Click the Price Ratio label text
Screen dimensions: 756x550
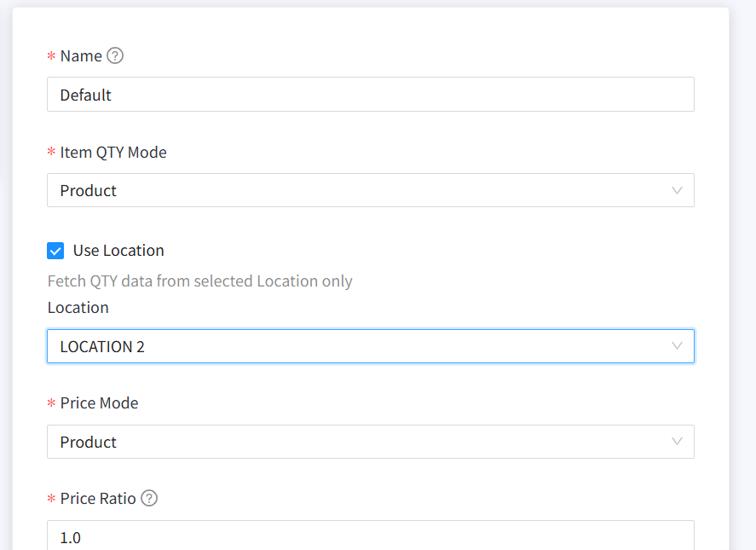pyautogui.click(x=98, y=499)
